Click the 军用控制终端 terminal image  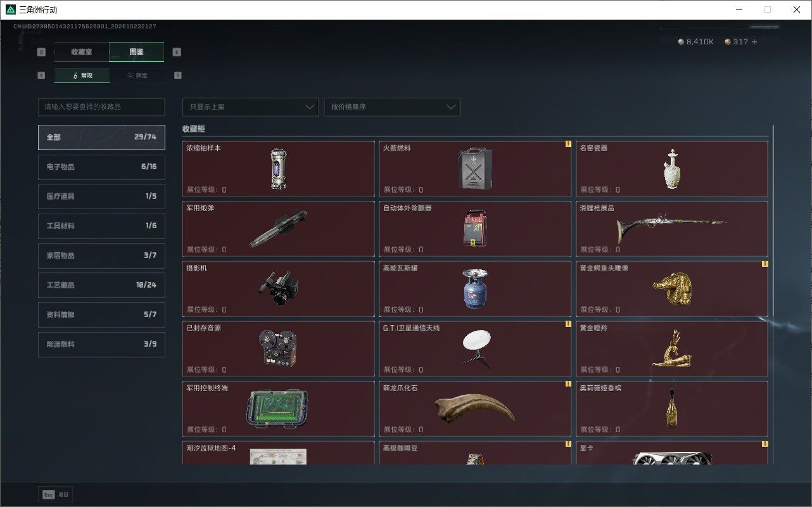point(277,409)
